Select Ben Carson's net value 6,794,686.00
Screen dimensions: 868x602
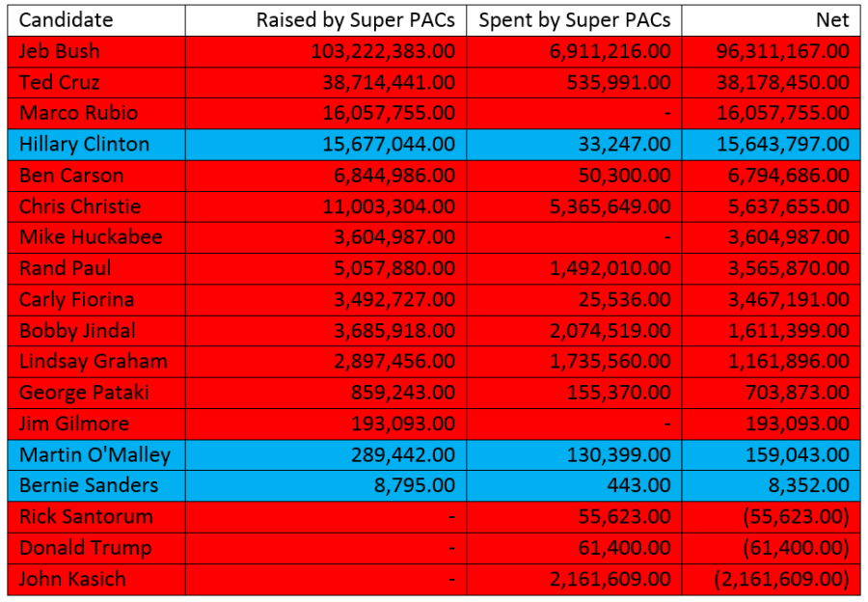(x=782, y=176)
